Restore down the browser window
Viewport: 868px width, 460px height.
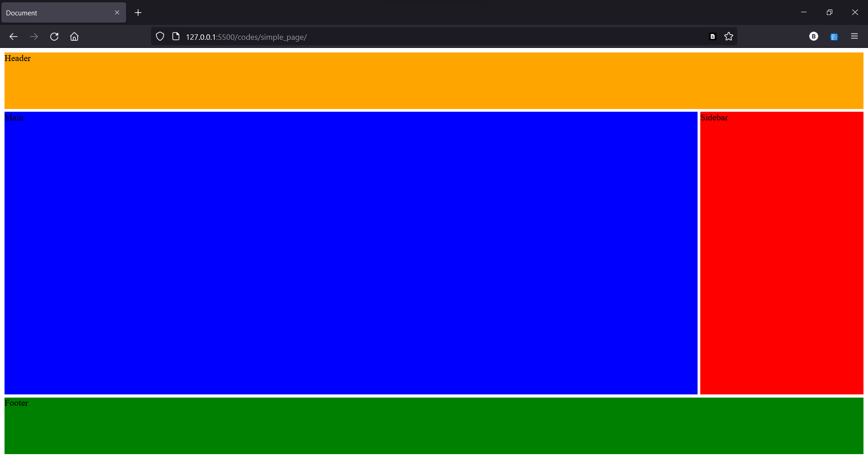[829, 12]
